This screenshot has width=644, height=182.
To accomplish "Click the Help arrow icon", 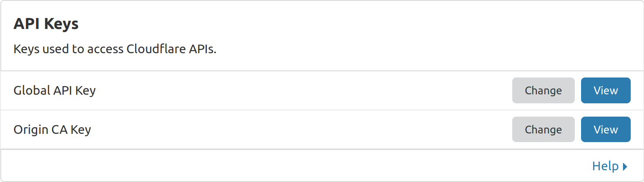I will pyautogui.click(x=625, y=166).
